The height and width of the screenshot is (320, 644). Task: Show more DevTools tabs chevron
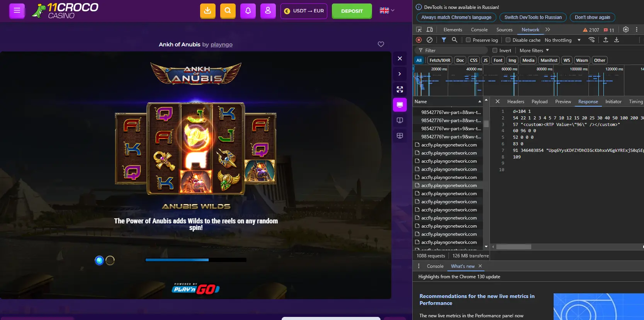[x=548, y=30]
